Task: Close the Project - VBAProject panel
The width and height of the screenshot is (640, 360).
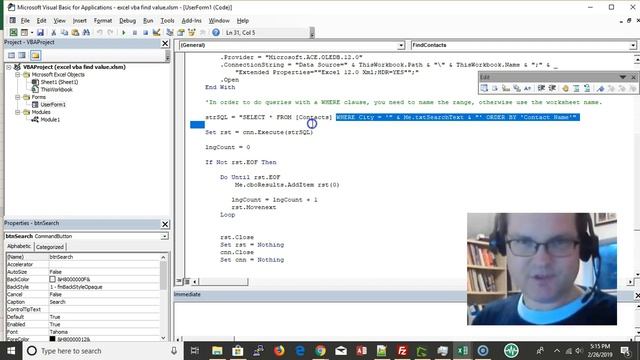Action: pyautogui.click(x=165, y=43)
